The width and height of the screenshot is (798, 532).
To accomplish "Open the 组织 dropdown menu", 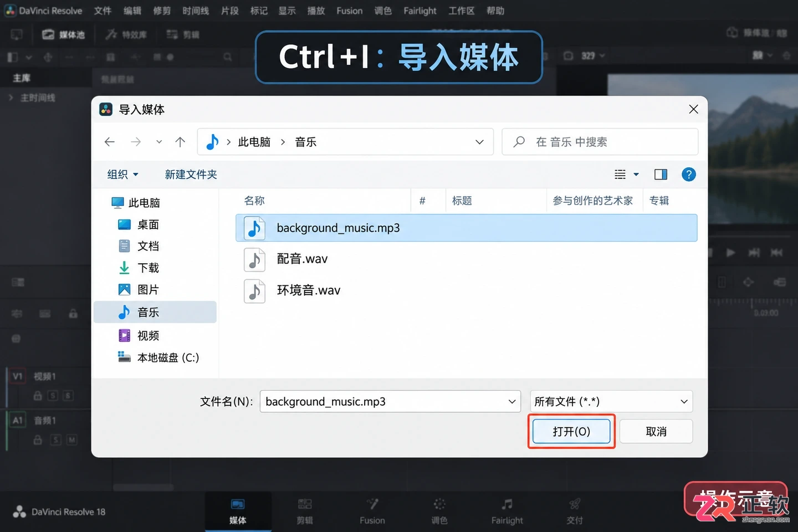I will pyautogui.click(x=122, y=175).
